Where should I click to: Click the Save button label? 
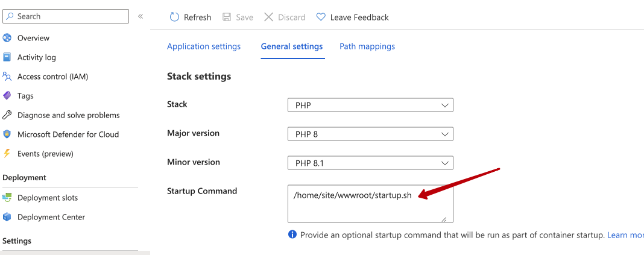point(244,17)
